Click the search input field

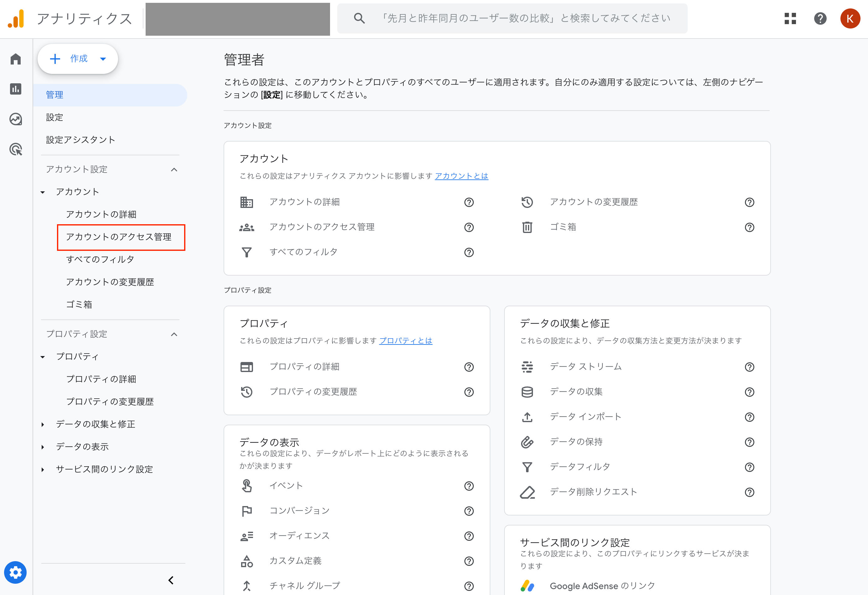pos(512,18)
